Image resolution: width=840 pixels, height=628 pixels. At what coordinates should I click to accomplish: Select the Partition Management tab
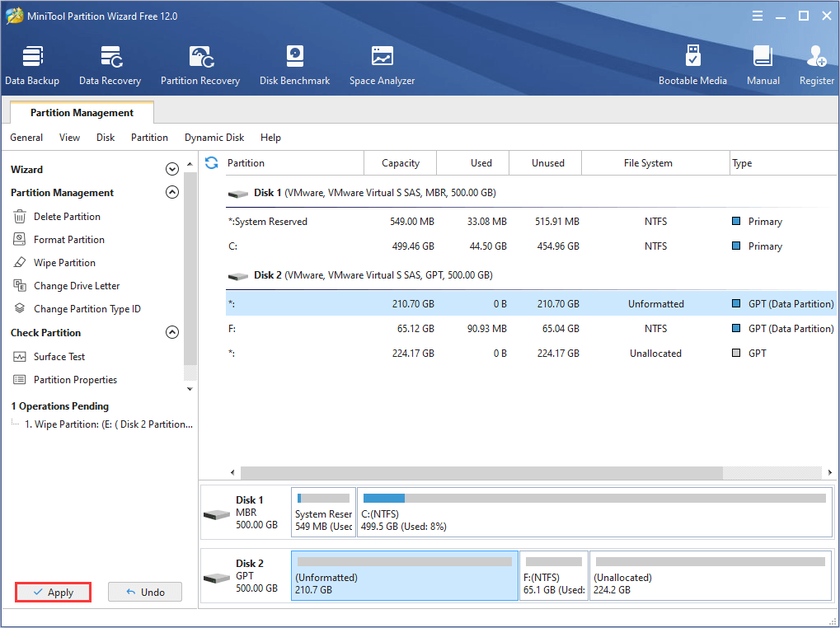coord(82,112)
